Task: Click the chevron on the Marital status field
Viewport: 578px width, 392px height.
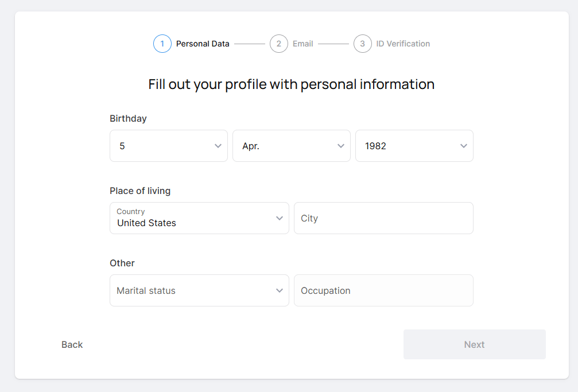Action: (x=280, y=290)
